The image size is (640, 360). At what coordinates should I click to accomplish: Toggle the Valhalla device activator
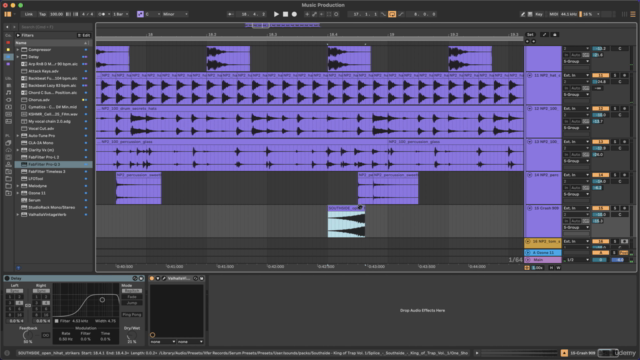(152, 278)
